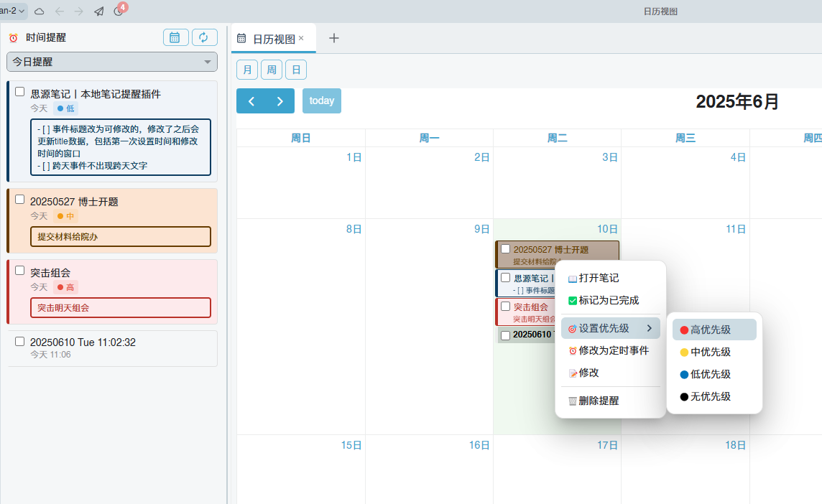Close the 日历视图 tab
This screenshot has width=822, height=504.
coord(302,38)
